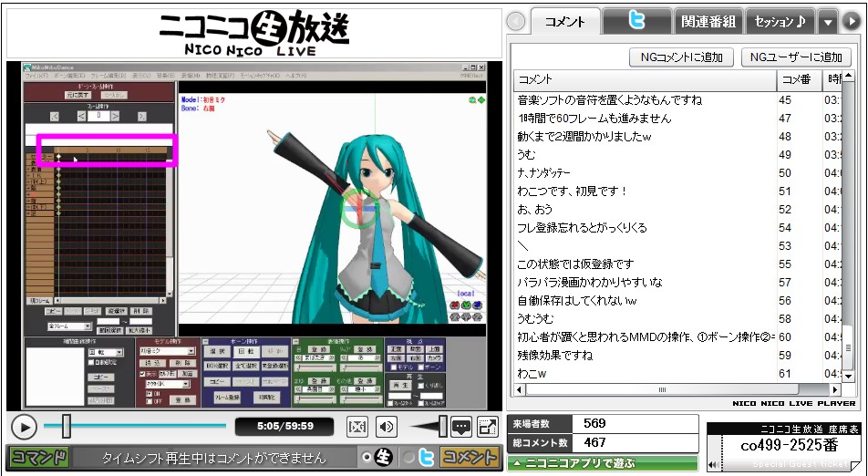Open the 初音ミク model dropdown

pos(191,351)
